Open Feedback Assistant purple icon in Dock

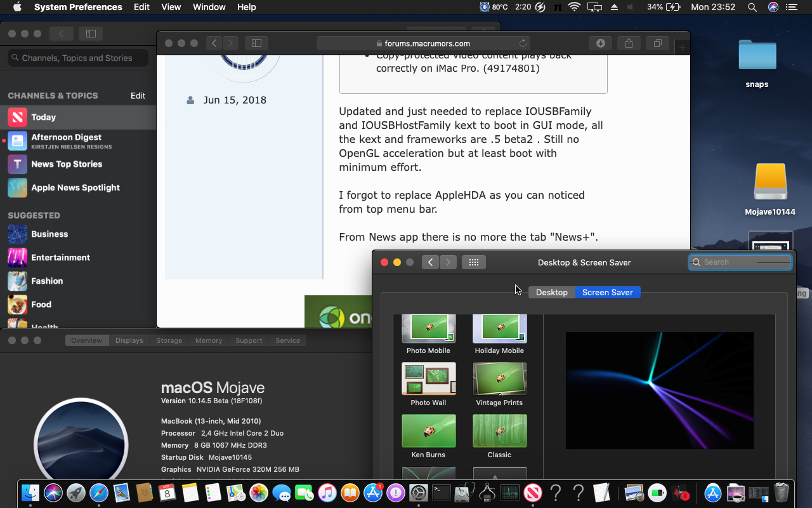(x=396, y=493)
